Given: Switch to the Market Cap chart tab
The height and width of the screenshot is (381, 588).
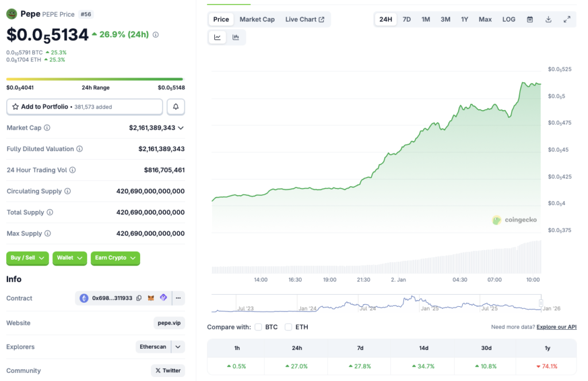Looking at the screenshot, I should point(257,20).
